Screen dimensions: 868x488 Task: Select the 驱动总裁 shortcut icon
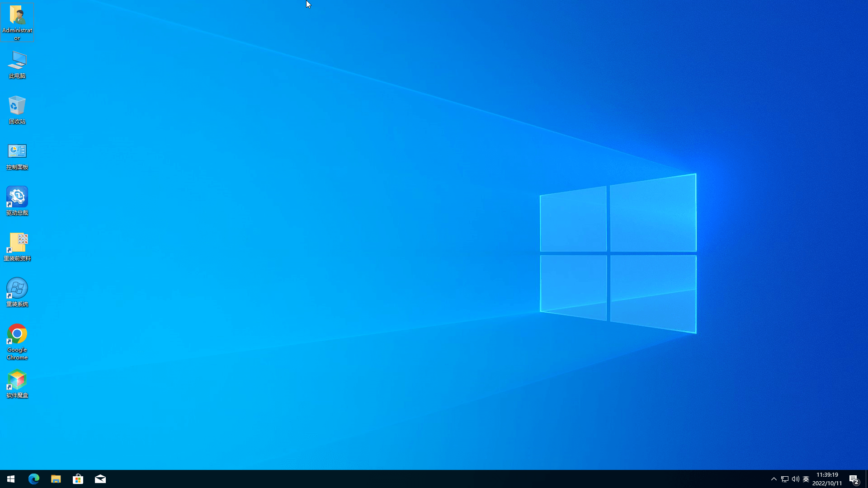tap(17, 197)
